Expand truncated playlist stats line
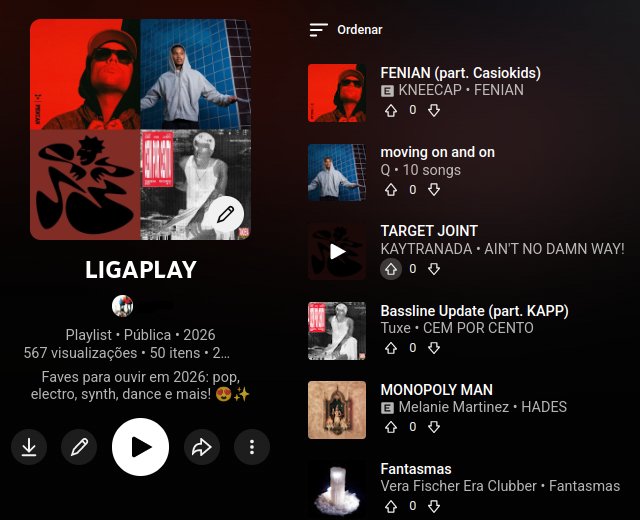 [x=127, y=353]
